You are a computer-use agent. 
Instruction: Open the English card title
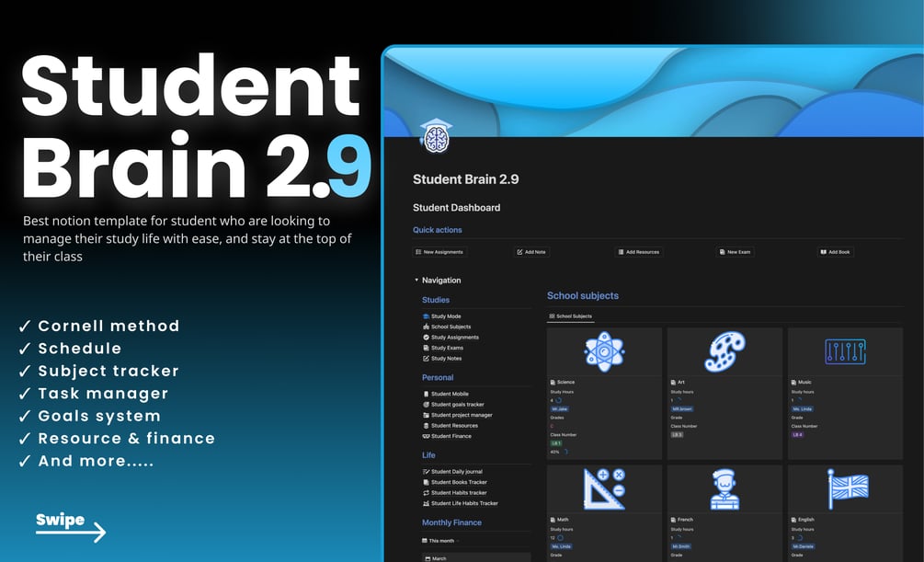(805, 520)
